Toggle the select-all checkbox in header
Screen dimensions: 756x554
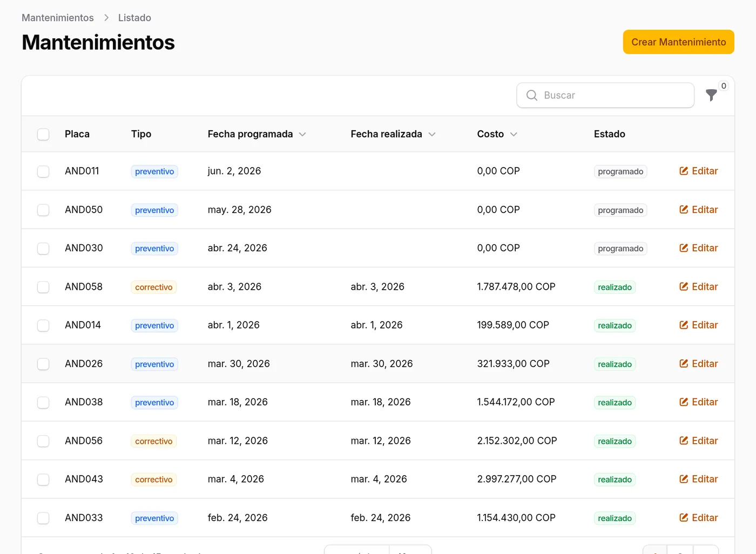(x=43, y=134)
